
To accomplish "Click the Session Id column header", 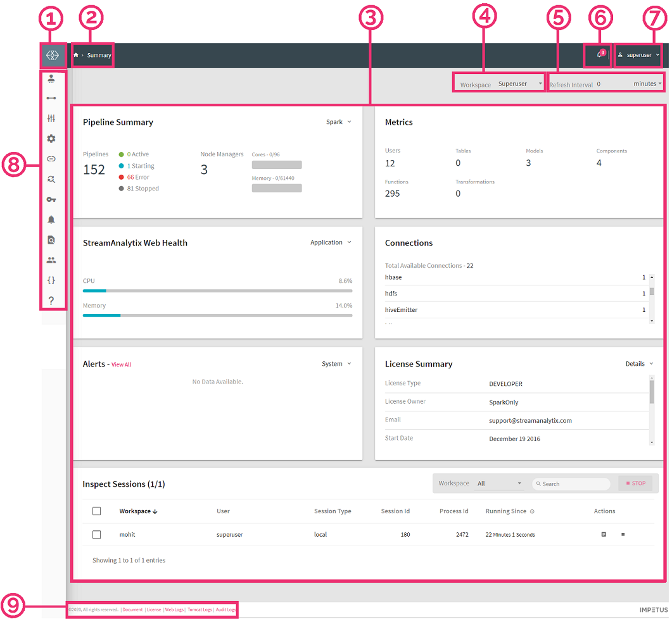I will click(395, 511).
